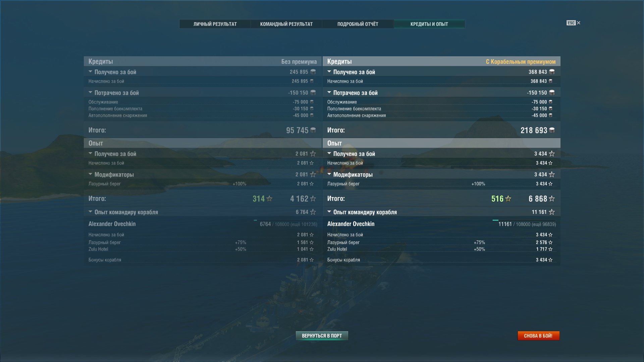Viewport: 644px width, 362px height.
Task: Collapse left 'Модификаторы' experience section
Action: (x=90, y=174)
